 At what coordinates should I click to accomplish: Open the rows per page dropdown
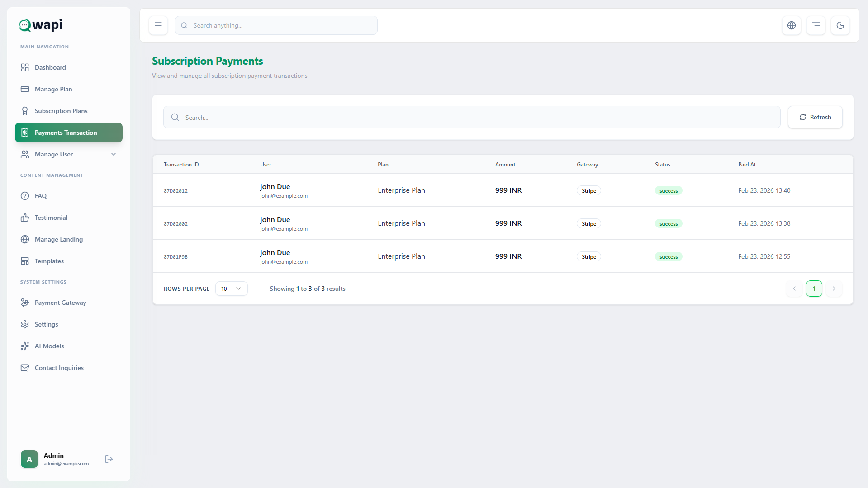[x=231, y=289]
